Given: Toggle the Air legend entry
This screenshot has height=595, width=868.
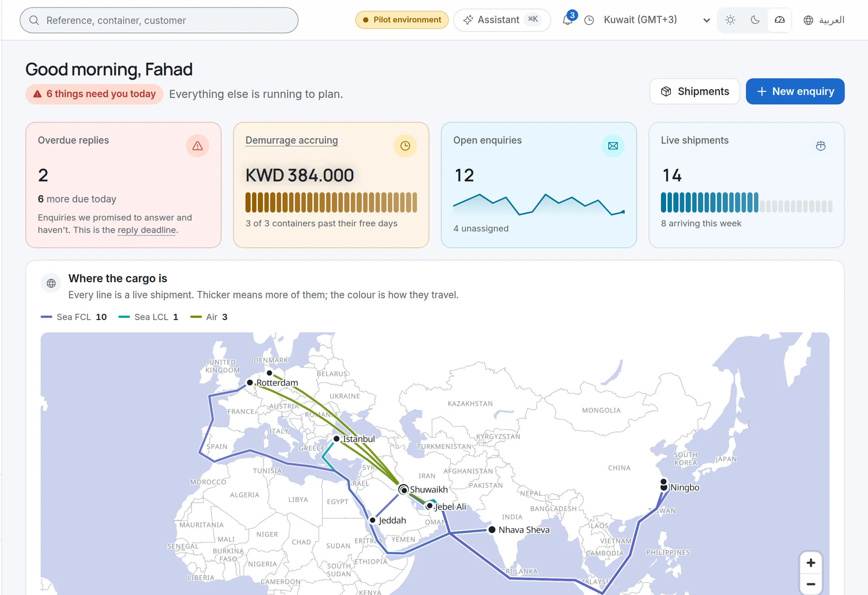Looking at the screenshot, I should [209, 317].
